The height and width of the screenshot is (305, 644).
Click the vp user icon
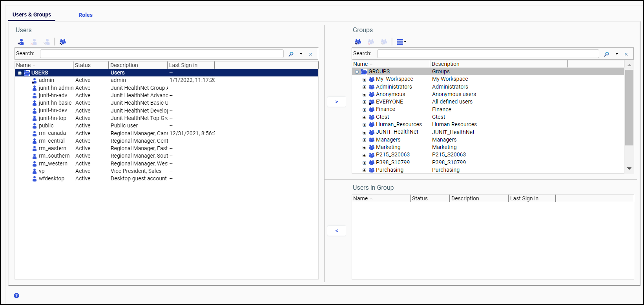tap(35, 171)
